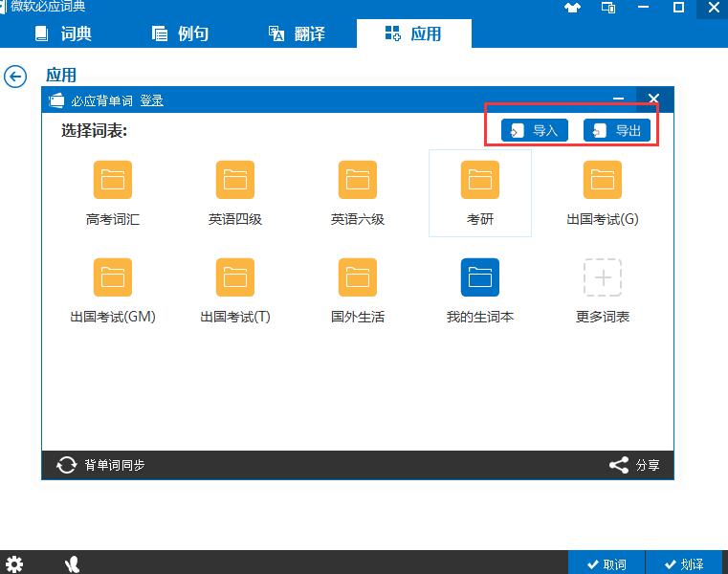Open the 英语四级 word list folder
The width and height of the screenshot is (728, 574).
(x=235, y=180)
